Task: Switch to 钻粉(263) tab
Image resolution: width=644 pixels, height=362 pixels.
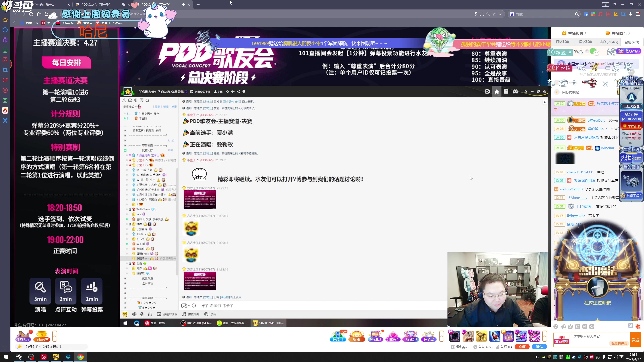Action: [x=632, y=42]
